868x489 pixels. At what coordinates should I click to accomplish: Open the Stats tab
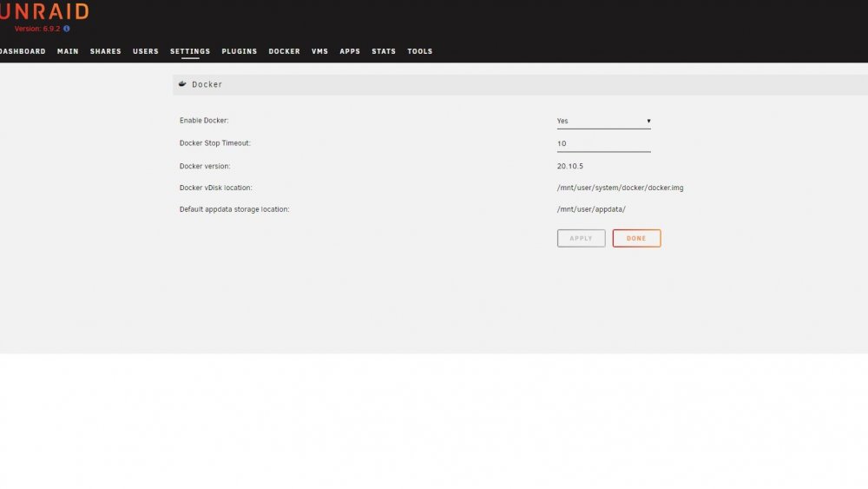tap(384, 51)
